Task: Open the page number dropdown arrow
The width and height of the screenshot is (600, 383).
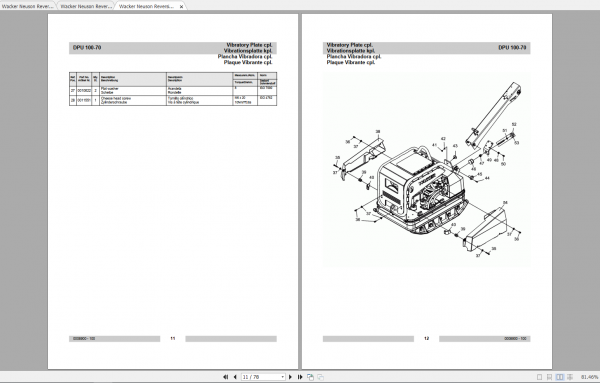Action: point(282,377)
